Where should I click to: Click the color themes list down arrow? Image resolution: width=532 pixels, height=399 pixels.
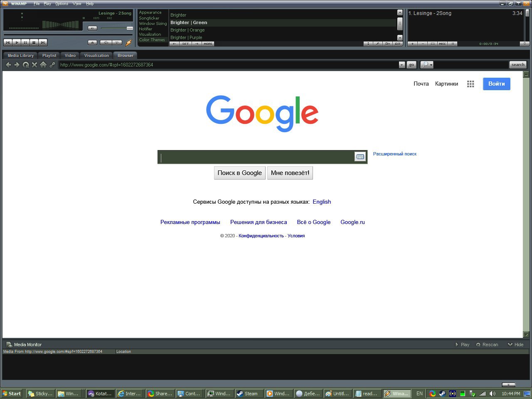[x=400, y=37]
